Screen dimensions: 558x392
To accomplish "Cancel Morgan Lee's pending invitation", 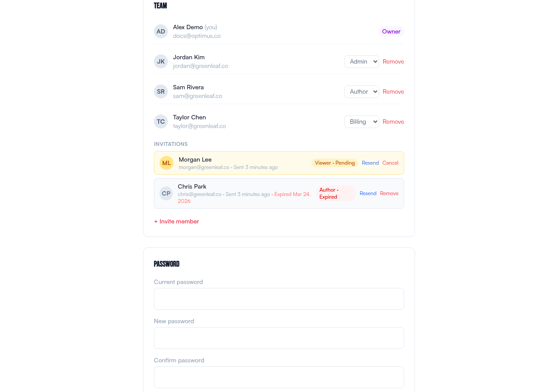I will [390, 162].
